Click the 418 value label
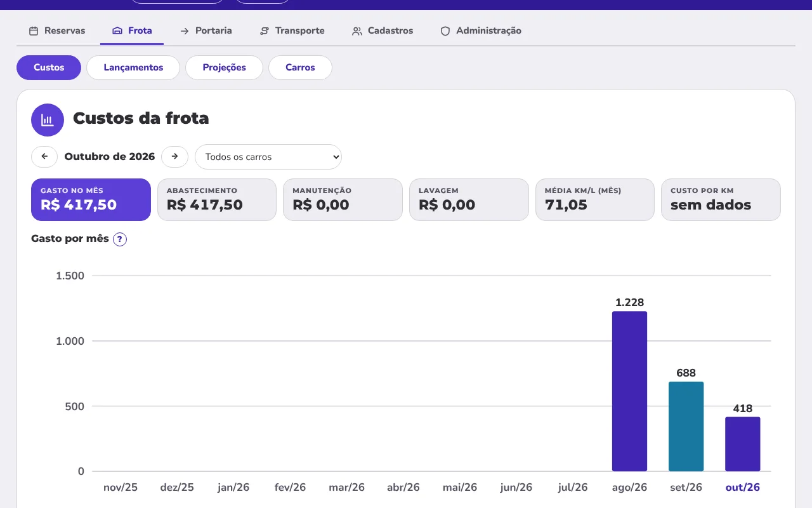The width and height of the screenshot is (812, 508). pyautogui.click(x=743, y=408)
